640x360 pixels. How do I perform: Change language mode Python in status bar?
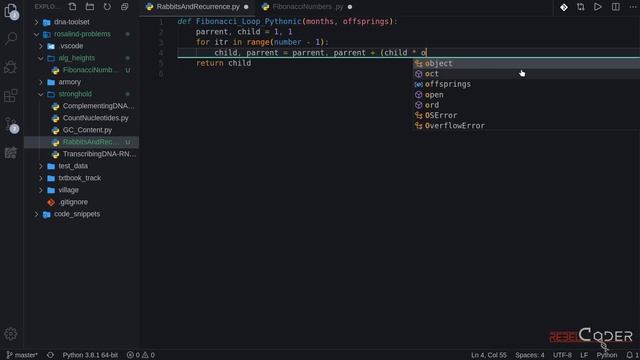[x=607, y=355]
